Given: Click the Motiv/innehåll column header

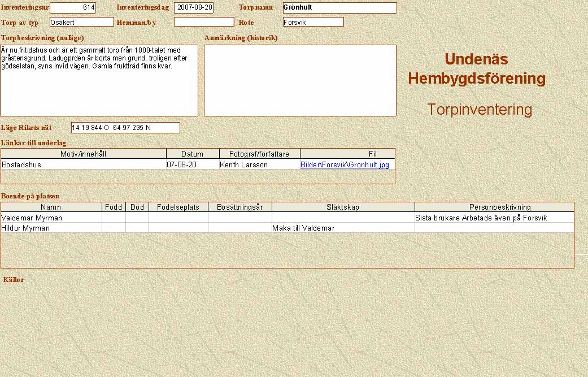Looking at the screenshot, I should tap(83, 154).
